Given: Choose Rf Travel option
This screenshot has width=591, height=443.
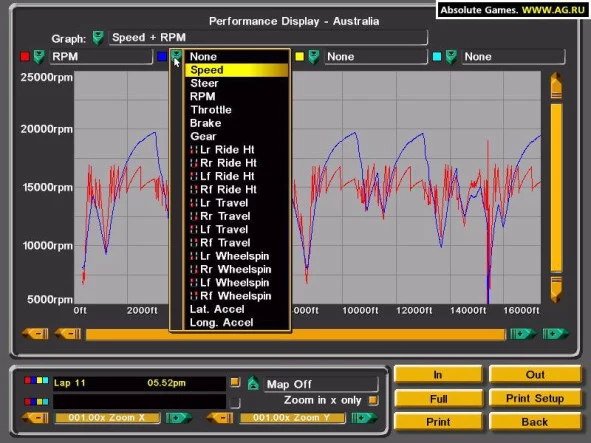Looking at the screenshot, I should pos(237,242).
